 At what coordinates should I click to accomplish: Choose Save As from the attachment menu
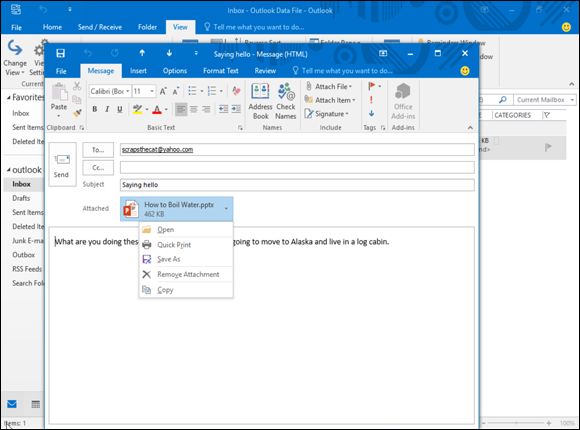pyautogui.click(x=186, y=259)
